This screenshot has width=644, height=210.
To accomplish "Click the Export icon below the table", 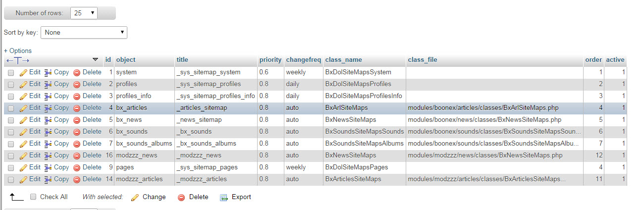I will pos(223,197).
